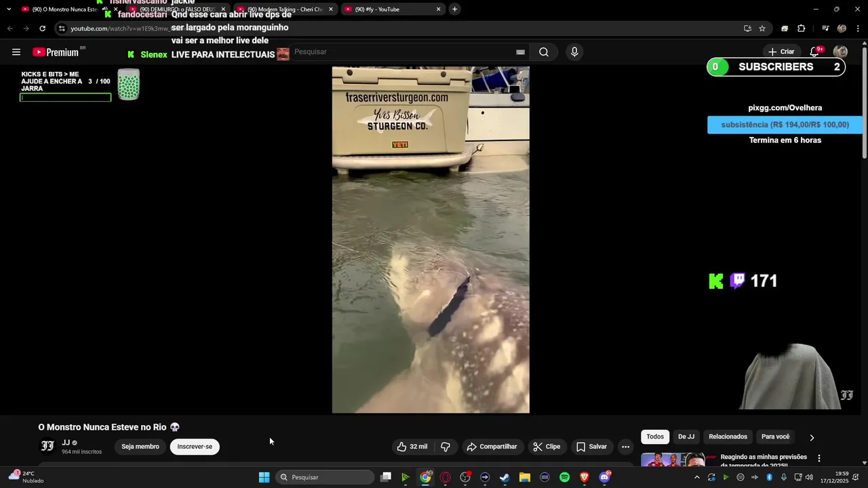Open the install app icon in address bar
The image size is (868, 488).
747,28
